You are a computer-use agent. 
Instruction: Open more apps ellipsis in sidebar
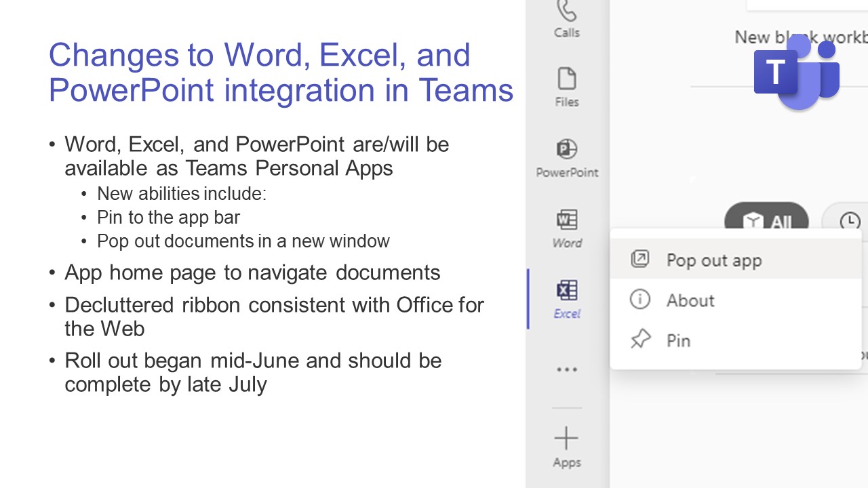(567, 370)
